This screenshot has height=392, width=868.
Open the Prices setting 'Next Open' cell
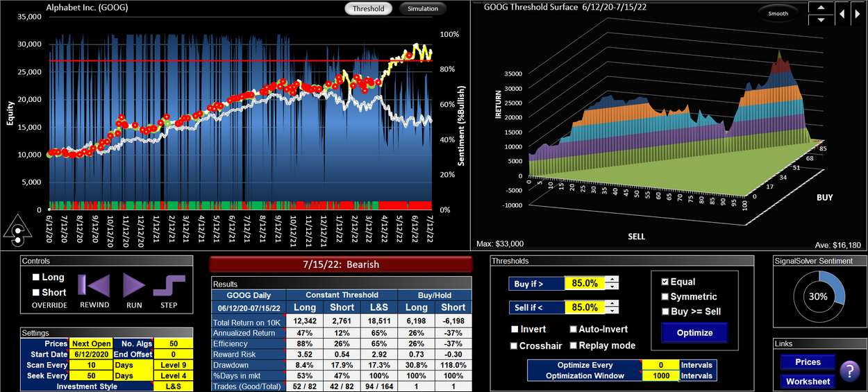[90, 343]
